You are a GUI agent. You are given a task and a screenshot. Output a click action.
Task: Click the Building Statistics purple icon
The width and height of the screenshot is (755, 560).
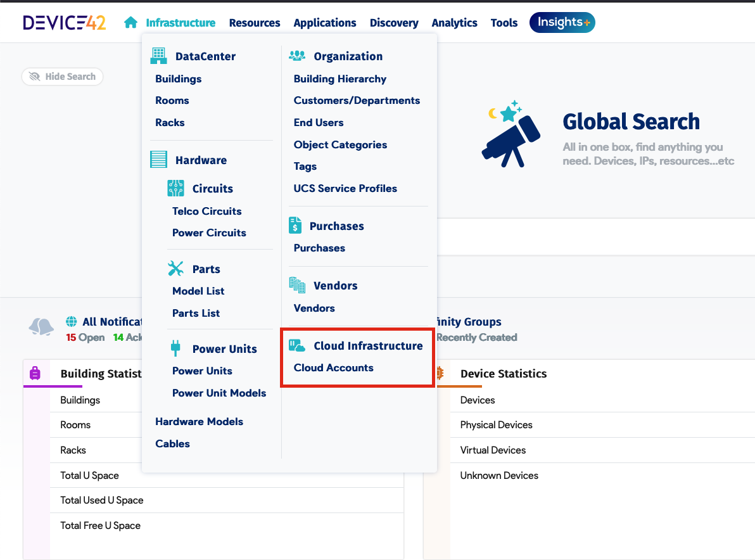click(35, 373)
